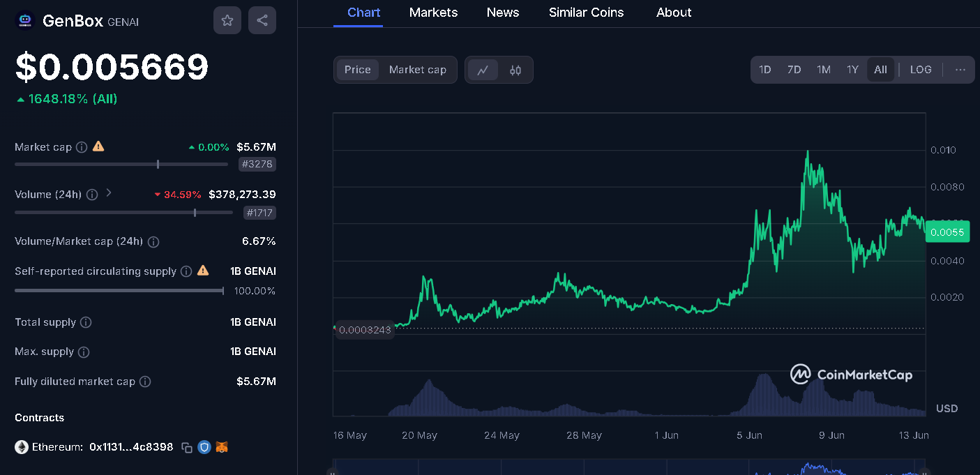The width and height of the screenshot is (980, 475).
Task: Set chart range to 1Y
Action: pyautogui.click(x=852, y=70)
